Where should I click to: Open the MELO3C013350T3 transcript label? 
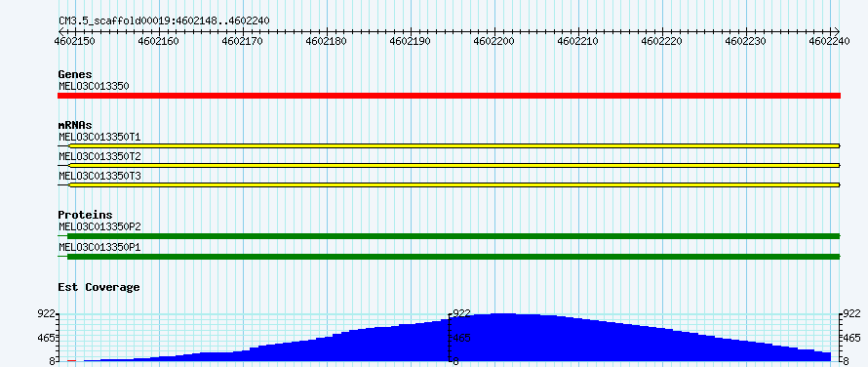coord(99,176)
